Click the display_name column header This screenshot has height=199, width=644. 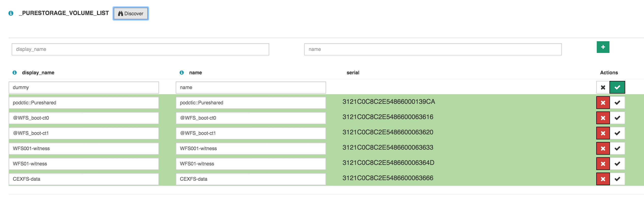[38, 73]
